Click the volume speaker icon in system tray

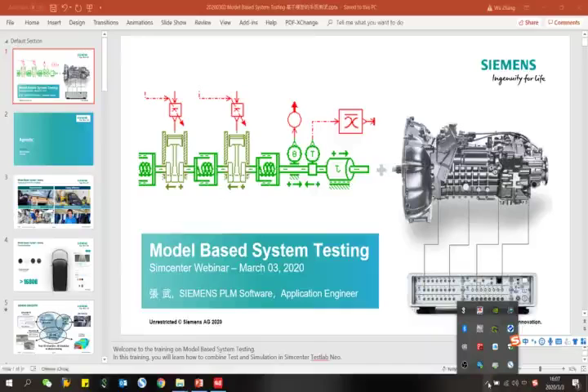(513, 383)
